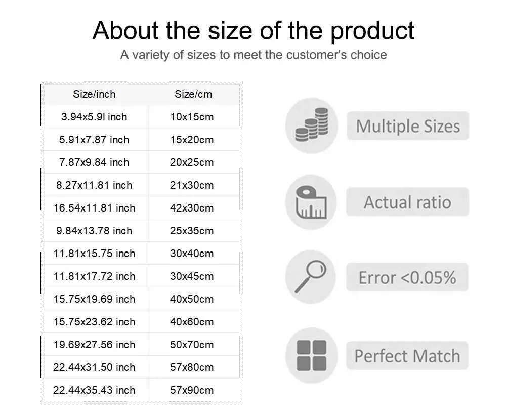Click the Perfect Match label
This screenshot has height=420, width=506.
tap(407, 355)
